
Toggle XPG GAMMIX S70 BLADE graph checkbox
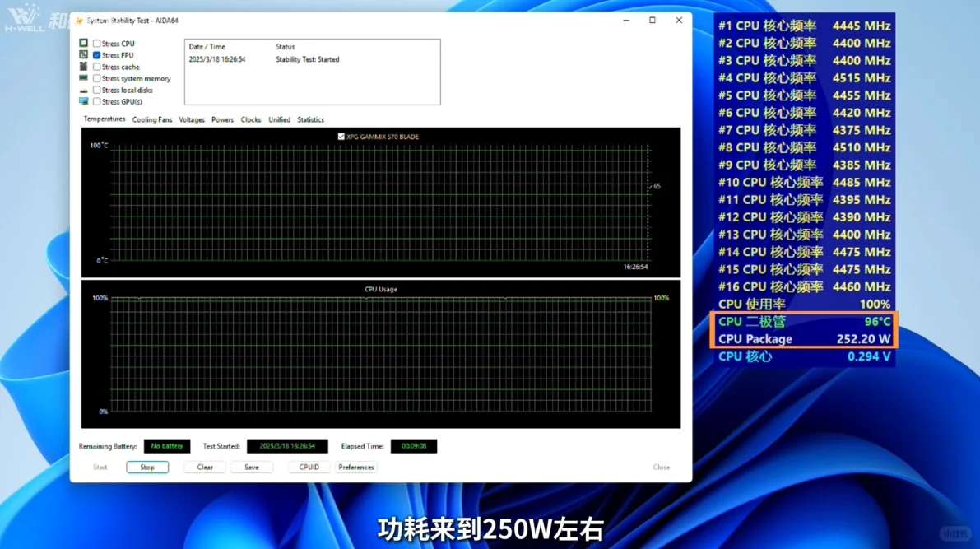click(341, 137)
